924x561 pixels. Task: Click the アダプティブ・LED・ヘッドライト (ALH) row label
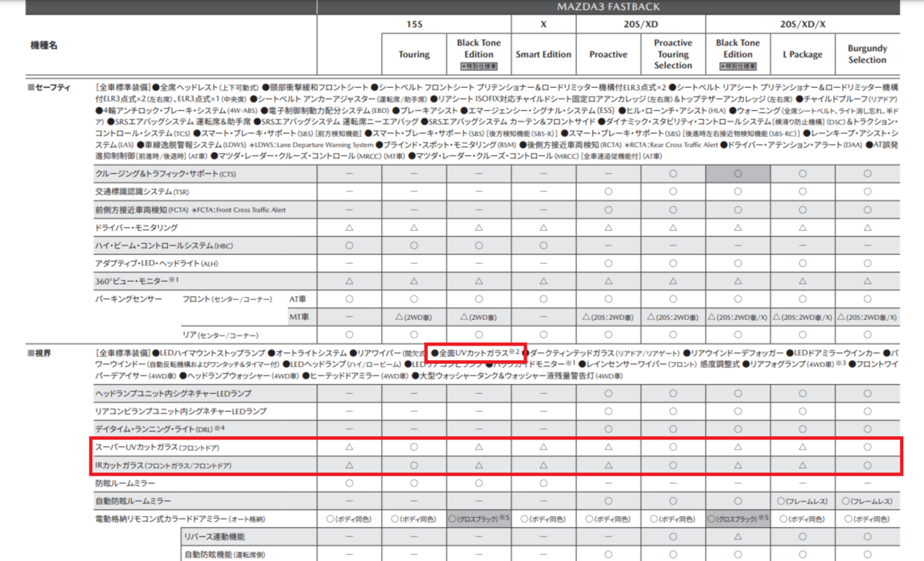click(x=159, y=263)
